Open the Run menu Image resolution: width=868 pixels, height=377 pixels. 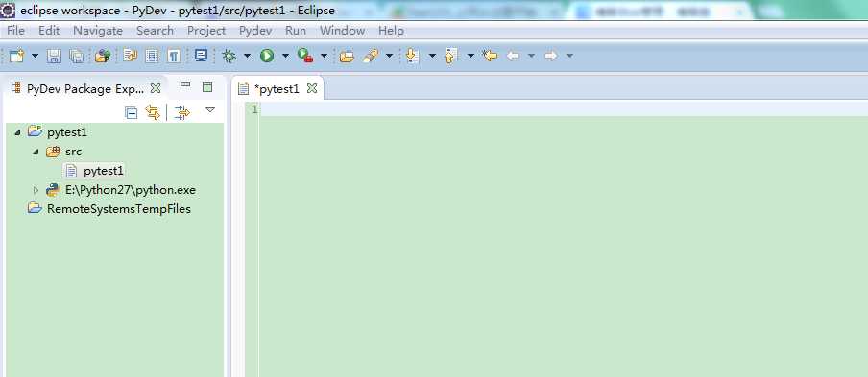[x=296, y=31]
